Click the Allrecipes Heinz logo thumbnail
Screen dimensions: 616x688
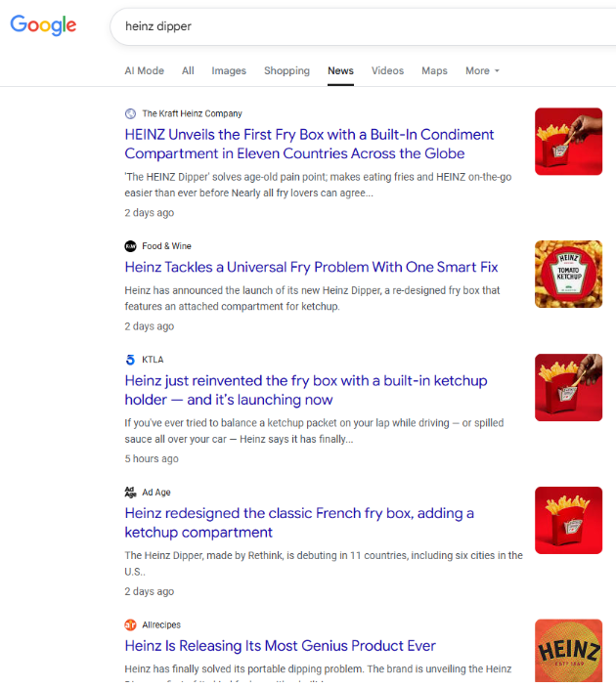(x=568, y=651)
